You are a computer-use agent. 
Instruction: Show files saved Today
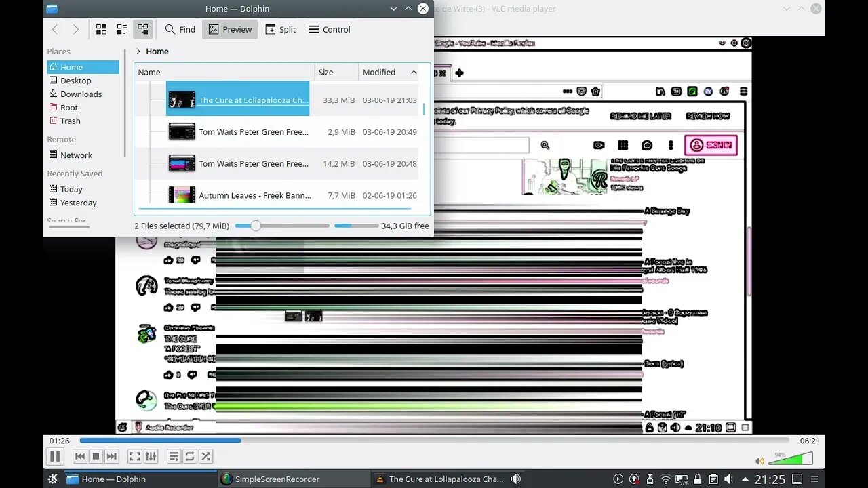click(x=83, y=189)
